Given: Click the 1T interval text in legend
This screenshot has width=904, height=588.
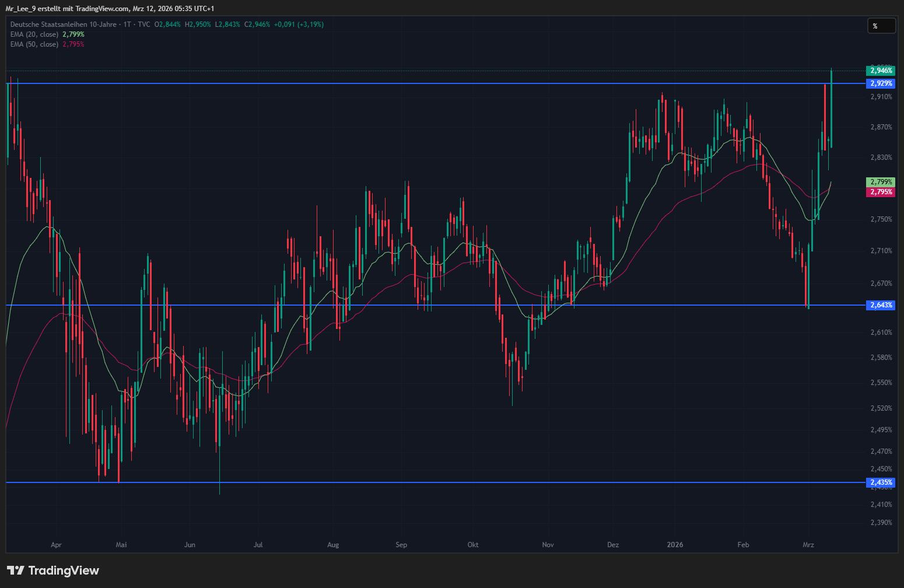Looking at the screenshot, I should click(127, 24).
